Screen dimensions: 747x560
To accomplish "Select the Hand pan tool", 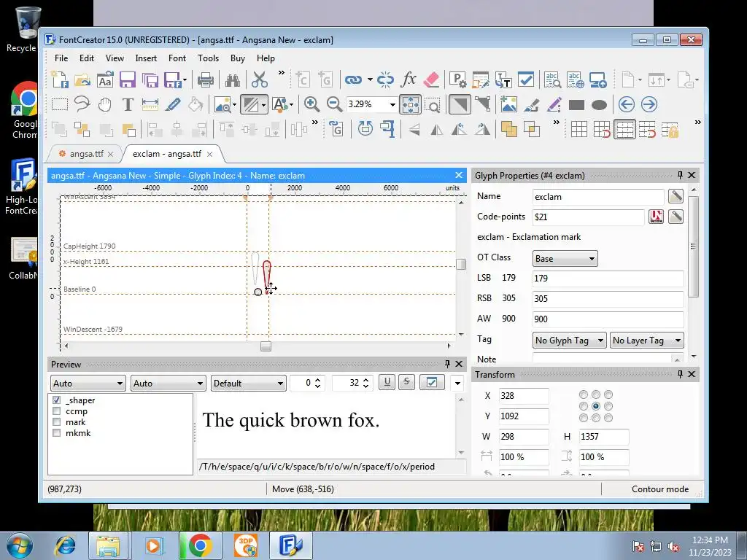I will pos(104,104).
